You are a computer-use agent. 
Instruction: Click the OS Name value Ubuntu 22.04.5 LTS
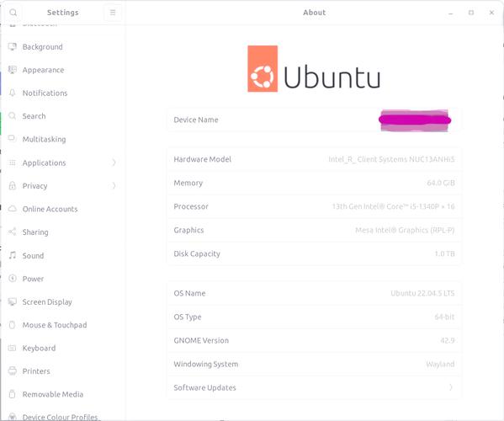(422, 293)
